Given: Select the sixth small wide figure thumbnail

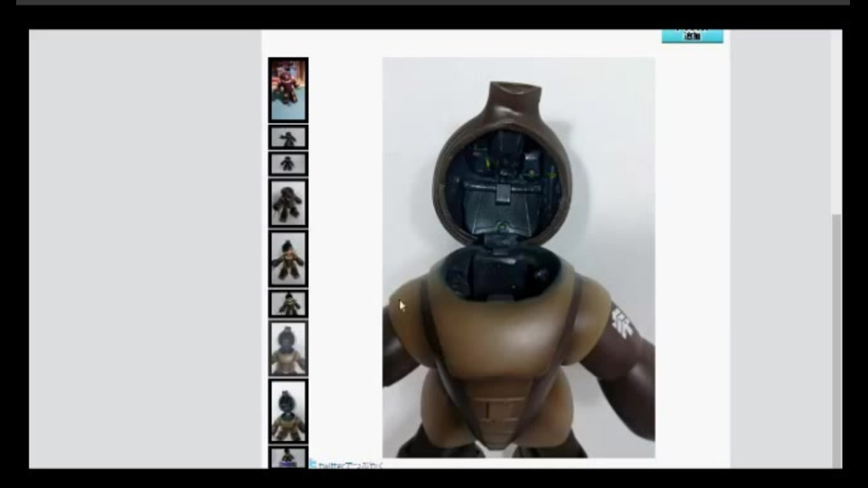Looking at the screenshot, I should 288,304.
